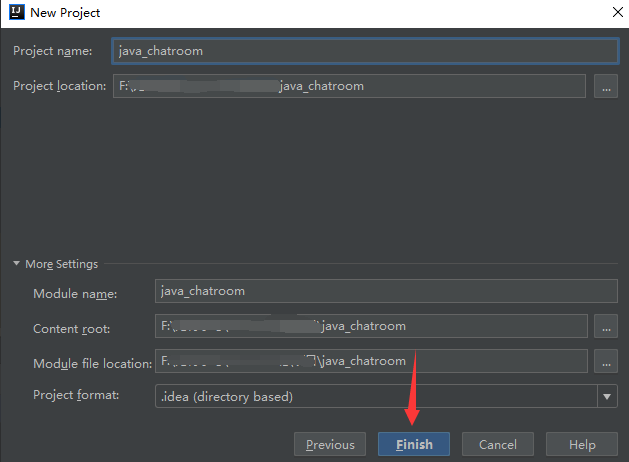The width and height of the screenshot is (629, 462).
Task: Click the Content root path field
Action: point(371,326)
